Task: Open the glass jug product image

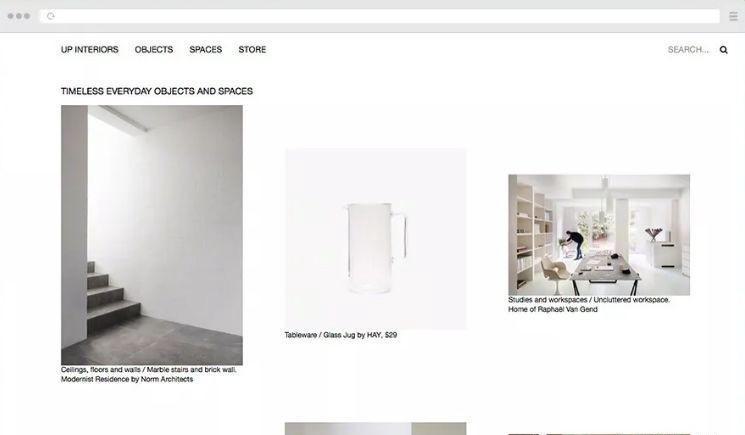Action: pyautogui.click(x=375, y=239)
